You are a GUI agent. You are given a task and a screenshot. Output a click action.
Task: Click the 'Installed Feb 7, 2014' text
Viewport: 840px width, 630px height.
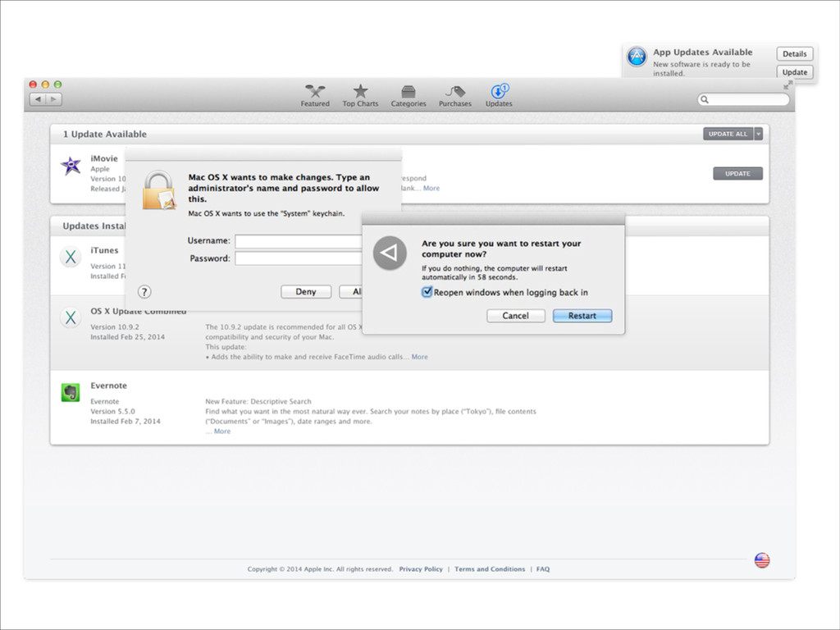(126, 422)
